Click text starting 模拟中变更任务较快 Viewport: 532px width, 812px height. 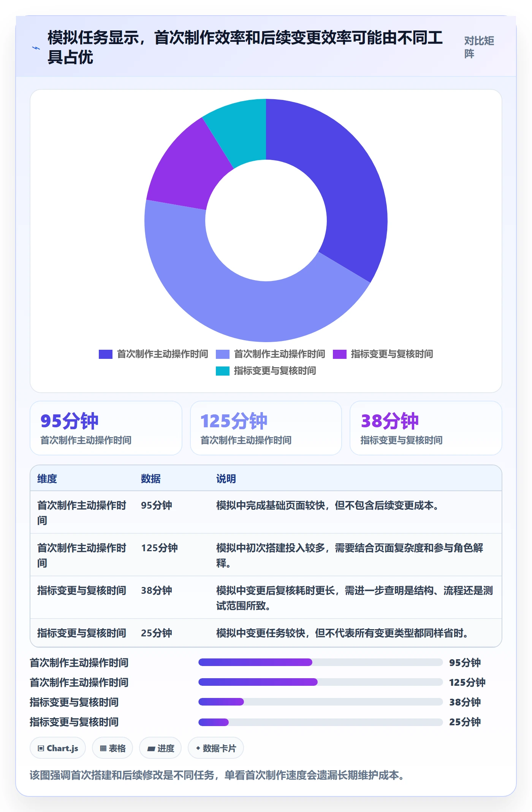coord(342,633)
